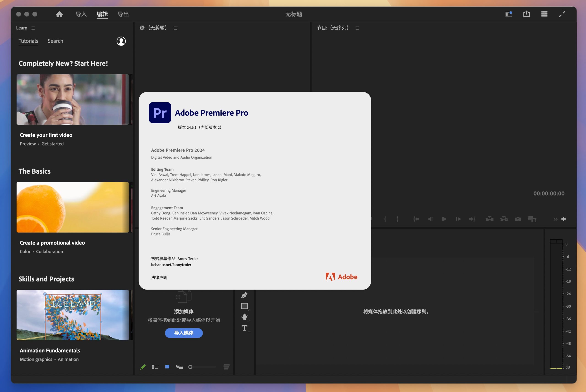Click the pencil/edit tool icon
Screen dimensions: 586x392
click(x=142, y=367)
